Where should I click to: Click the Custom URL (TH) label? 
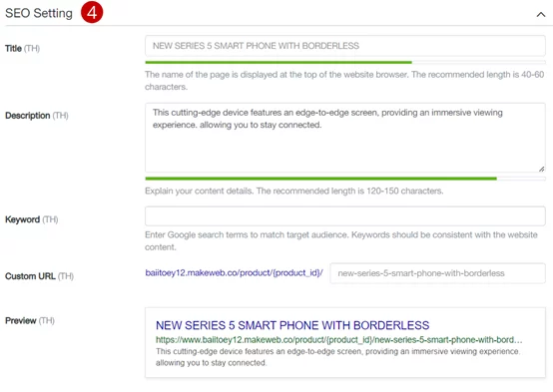coord(39,276)
